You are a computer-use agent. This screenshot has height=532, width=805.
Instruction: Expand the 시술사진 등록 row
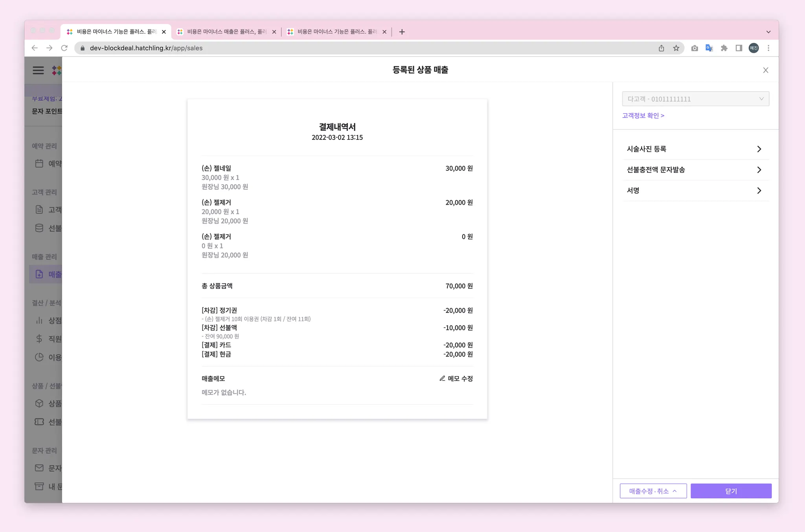pyautogui.click(x=695, y=149)
